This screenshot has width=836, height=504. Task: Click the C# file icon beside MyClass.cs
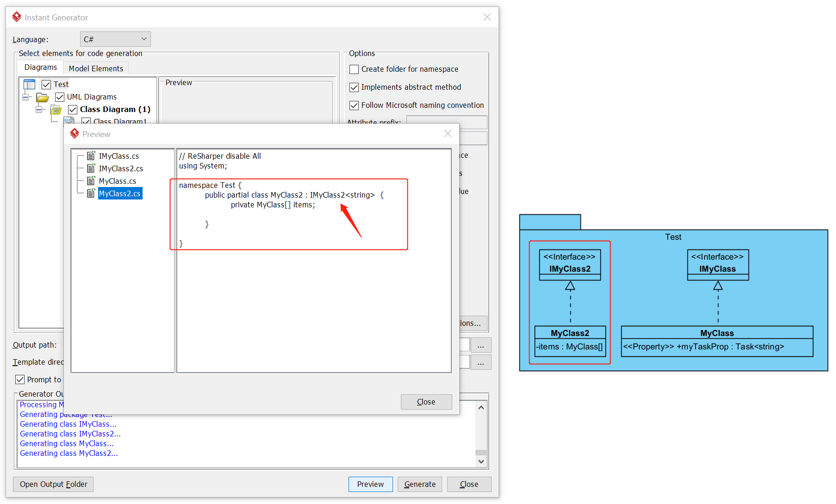click(91, 181)
